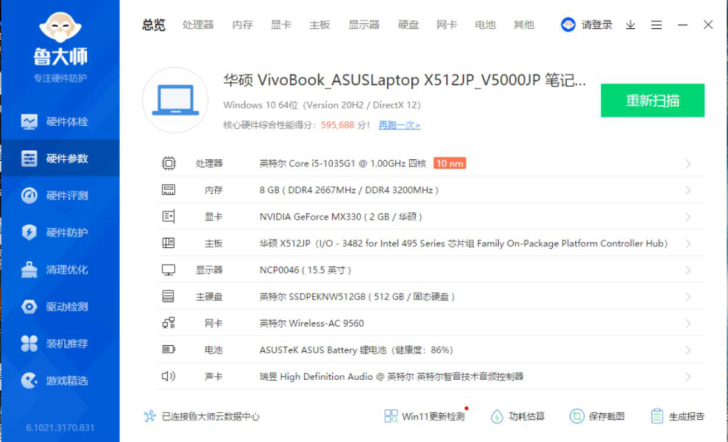
Task: Click the 10 nm badge
Action: click(449, 163)
